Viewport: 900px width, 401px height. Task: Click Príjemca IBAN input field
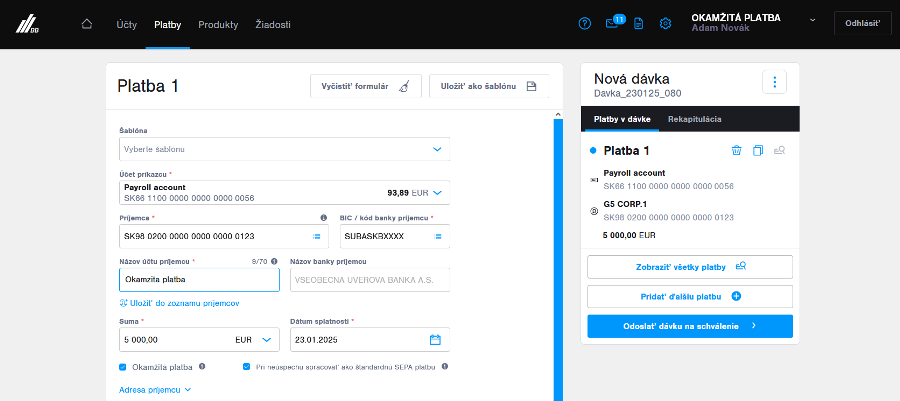point(224,236)
